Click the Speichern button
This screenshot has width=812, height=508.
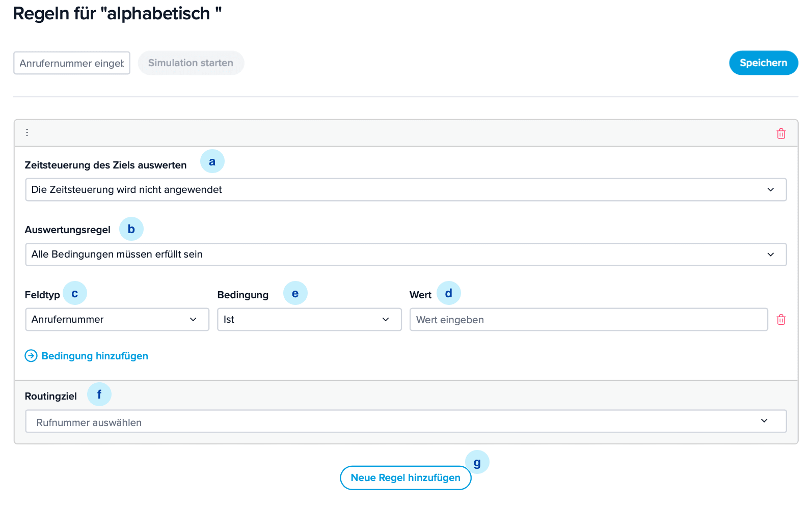click(x=763, y=63)
